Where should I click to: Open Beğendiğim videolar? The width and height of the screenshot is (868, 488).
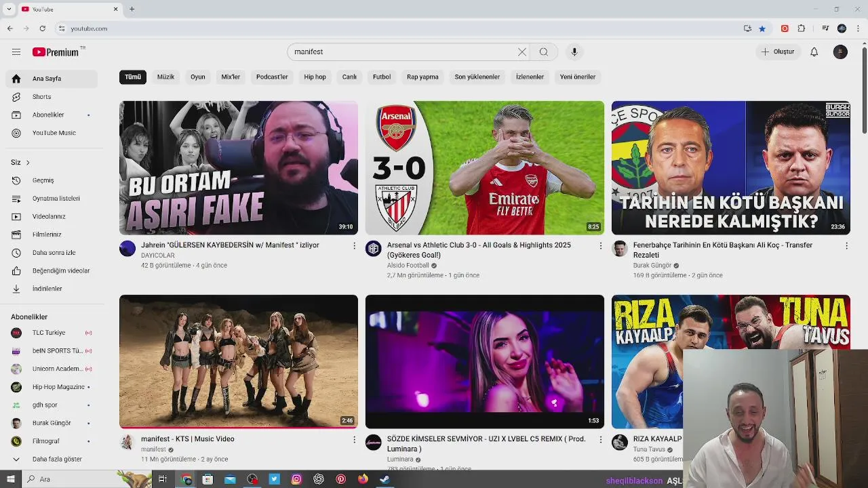[52, 270]
